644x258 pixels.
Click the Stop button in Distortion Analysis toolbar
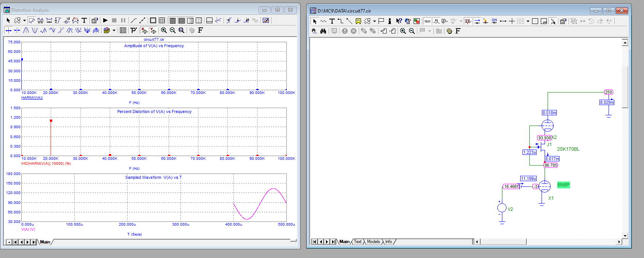[114, 21]
